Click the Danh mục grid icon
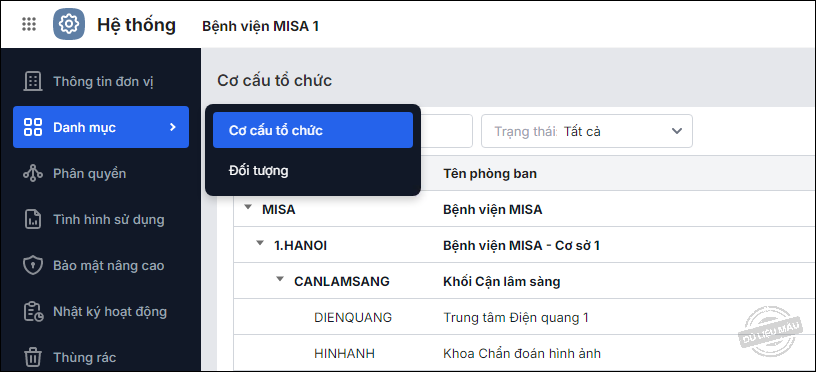Viewport: 816px width, 372px height. pos(33,127)
